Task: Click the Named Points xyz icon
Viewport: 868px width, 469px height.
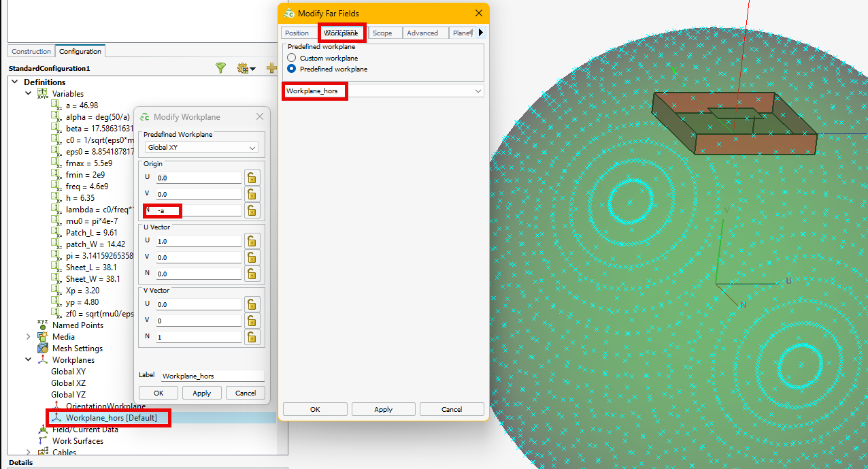Action: 42,325
